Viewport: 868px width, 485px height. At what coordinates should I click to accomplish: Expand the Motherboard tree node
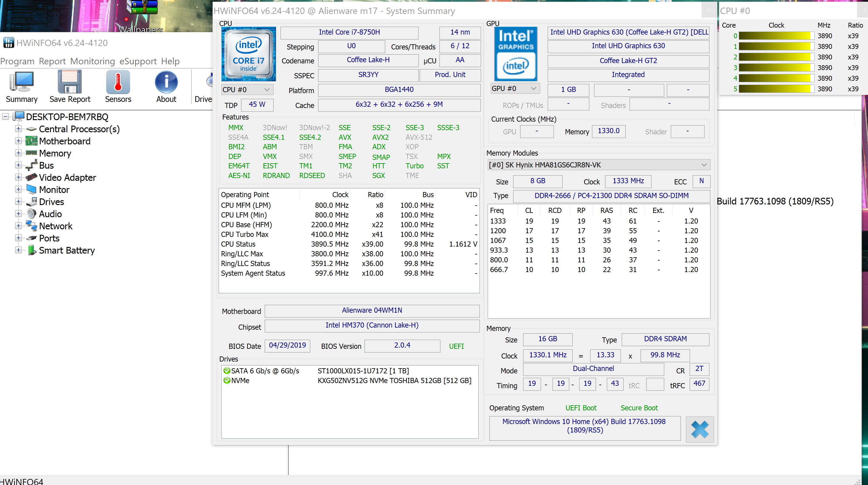(19, 141)
